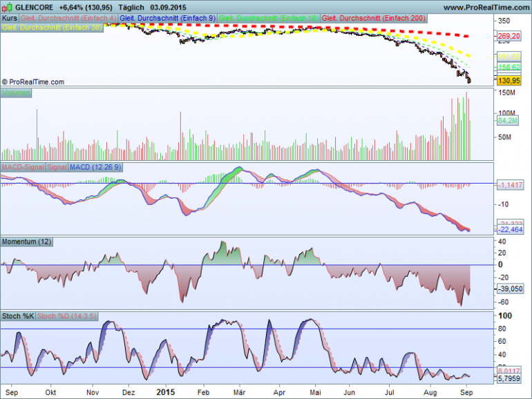Click the Signal label in MACD panel
Screen dimensions: 532x399
click(x=57, y=167)
